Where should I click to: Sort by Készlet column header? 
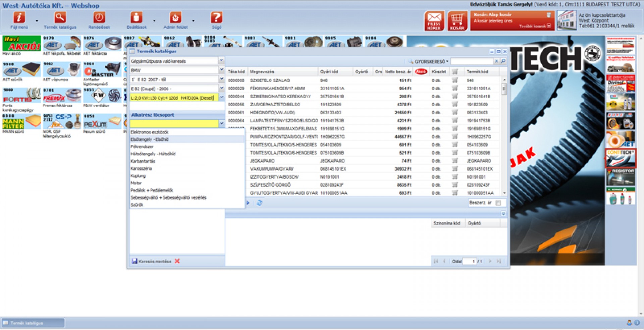[x=439, y=71]
